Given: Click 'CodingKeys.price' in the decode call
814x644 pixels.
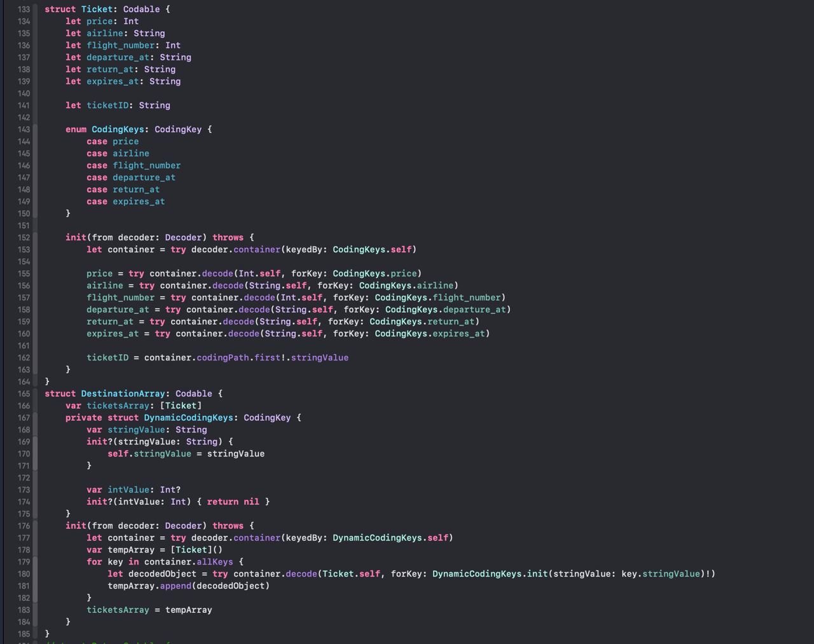Looking at the screenshot, I should (x=375, y=274).
